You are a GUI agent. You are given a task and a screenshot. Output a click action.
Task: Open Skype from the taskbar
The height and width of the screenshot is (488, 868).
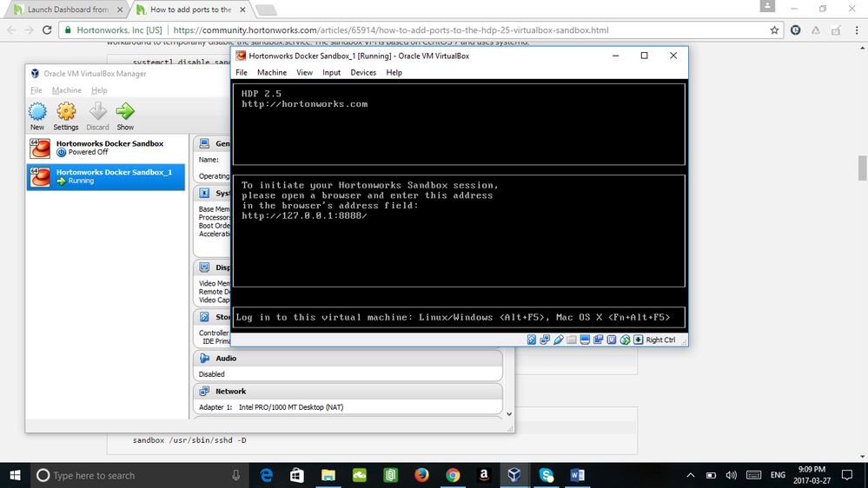point(546,475)
